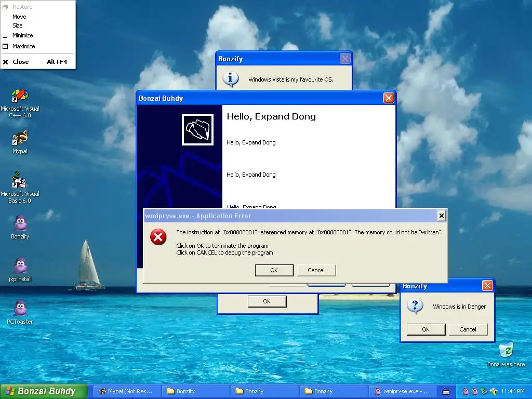This screenshot has width=532, height=399.
Task: Click the folder icon in the Bonzai Buhdy window
Action: [x=197, y=129]
